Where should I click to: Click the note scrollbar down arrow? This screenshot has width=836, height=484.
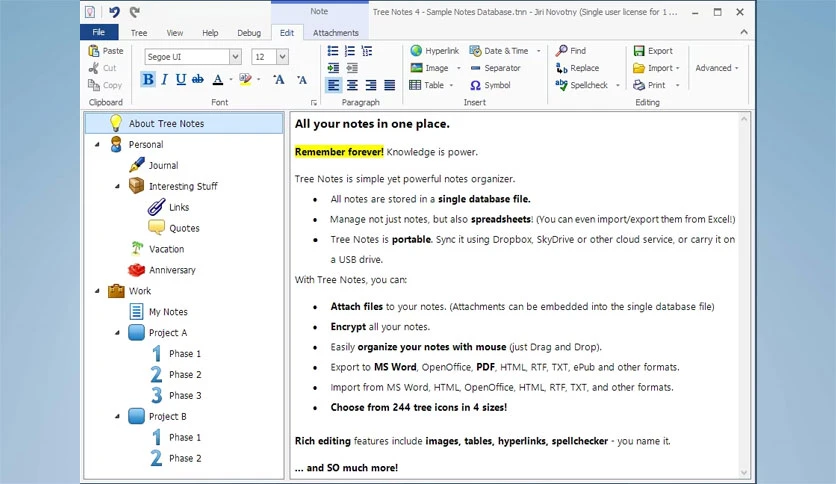click(x=744, y=472)
